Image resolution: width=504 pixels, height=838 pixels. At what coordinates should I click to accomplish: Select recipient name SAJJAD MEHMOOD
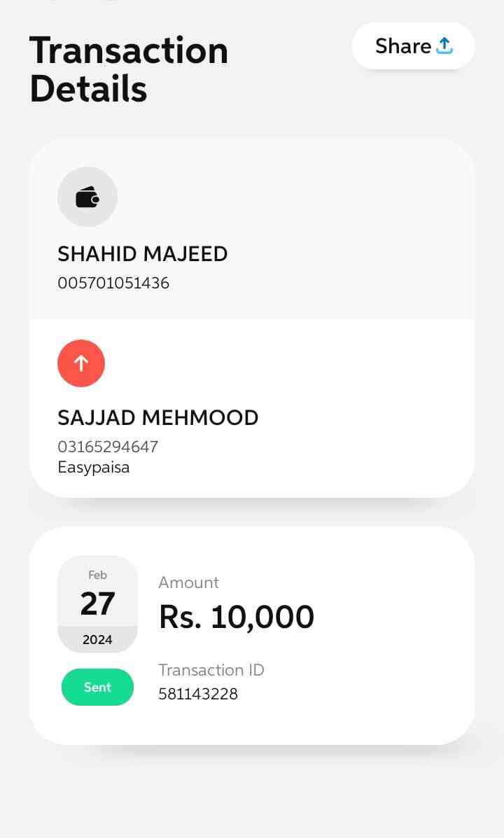point(158,418)
